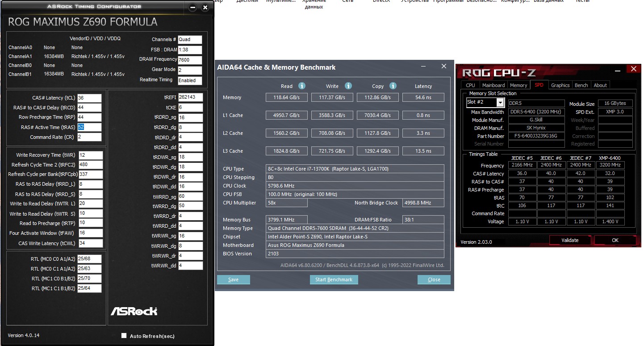
Task: Click the L2 Cache Copy value 1127.8 GB/s
Action: 378,133
